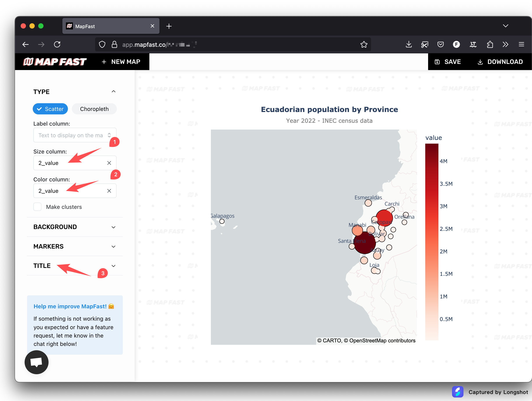Show more toolbar tools overflow arrows
The width and height of the screenshot is (532, 401).
[x=505, y=45]
